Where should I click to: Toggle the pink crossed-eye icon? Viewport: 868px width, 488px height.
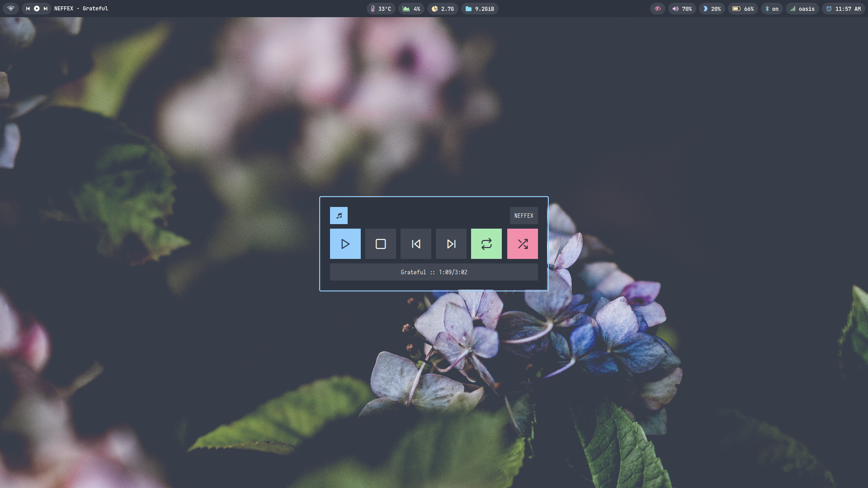(657, 9)
